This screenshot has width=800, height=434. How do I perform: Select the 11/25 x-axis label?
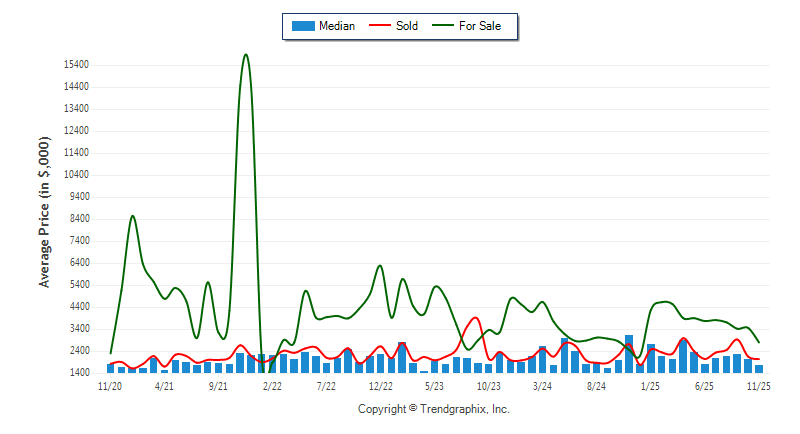[x=759, y=385]
